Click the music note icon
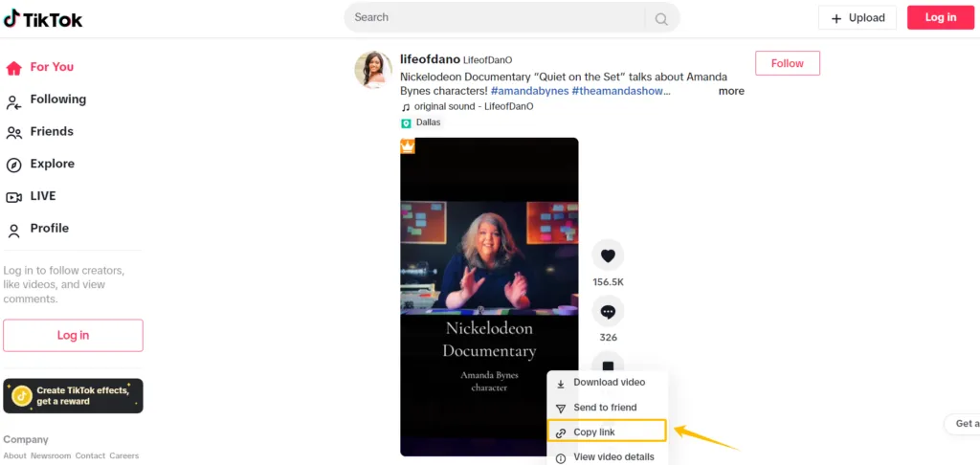 [x=406, y=107]
